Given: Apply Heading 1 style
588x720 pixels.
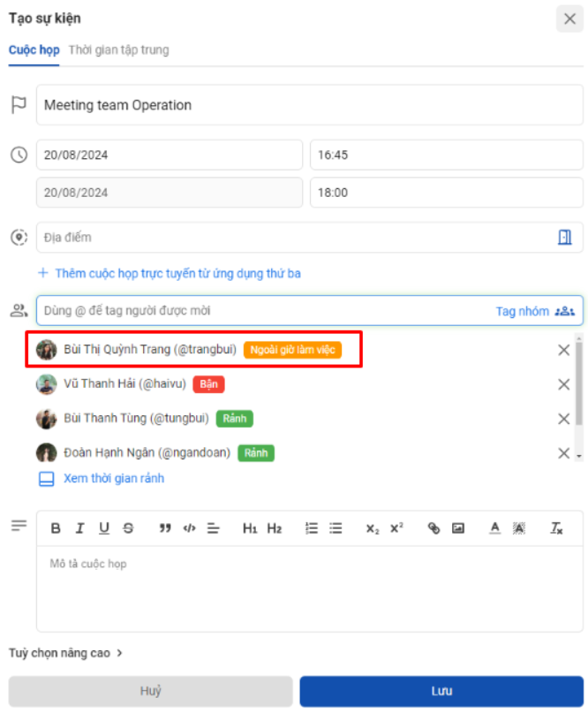Looking at the screenshot, I should [250, 528].
